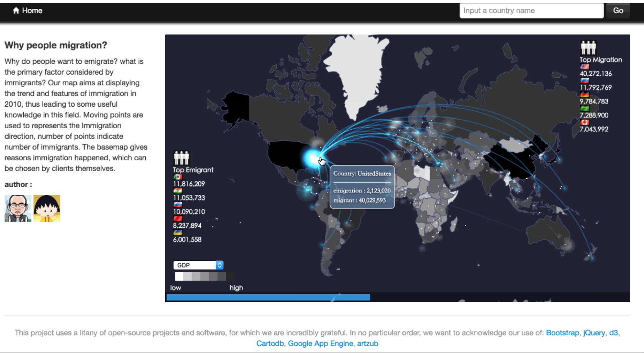
Task: Go to the Home navigation item
Action: pos(28,10)
